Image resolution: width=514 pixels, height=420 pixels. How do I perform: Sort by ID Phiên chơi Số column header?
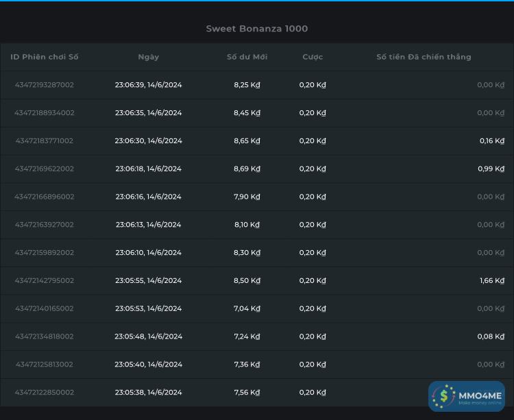45,57
